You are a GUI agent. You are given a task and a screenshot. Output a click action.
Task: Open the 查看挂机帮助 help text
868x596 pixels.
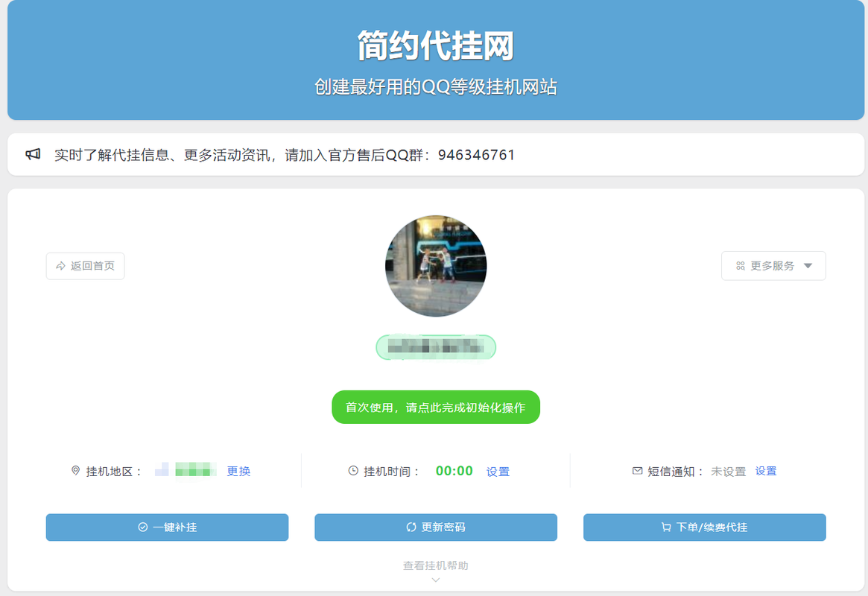436,566
